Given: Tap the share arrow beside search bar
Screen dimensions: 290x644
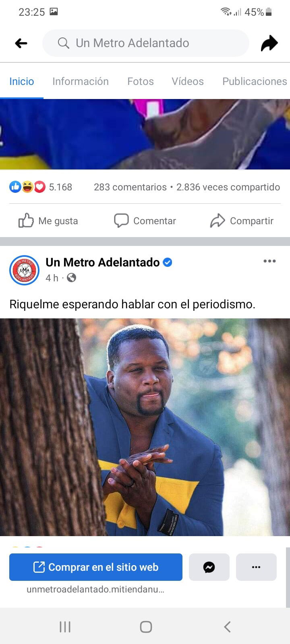Looking at the screenshot, I should 269,43.
